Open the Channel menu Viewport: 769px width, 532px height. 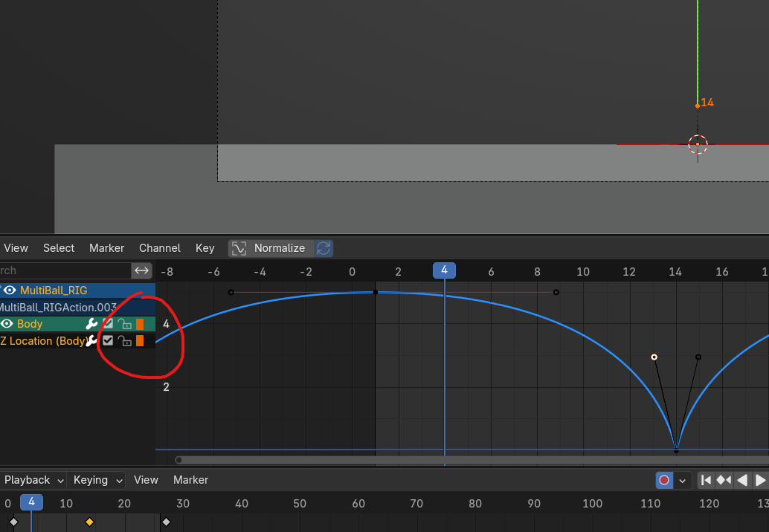[159, 248]
